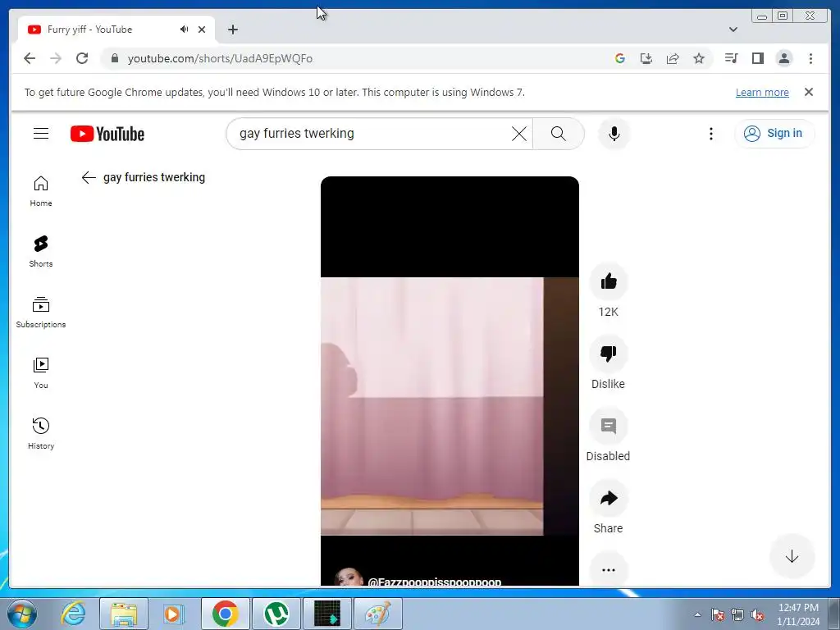
Task: Start voice search with microphone
Action: point(614,134)
